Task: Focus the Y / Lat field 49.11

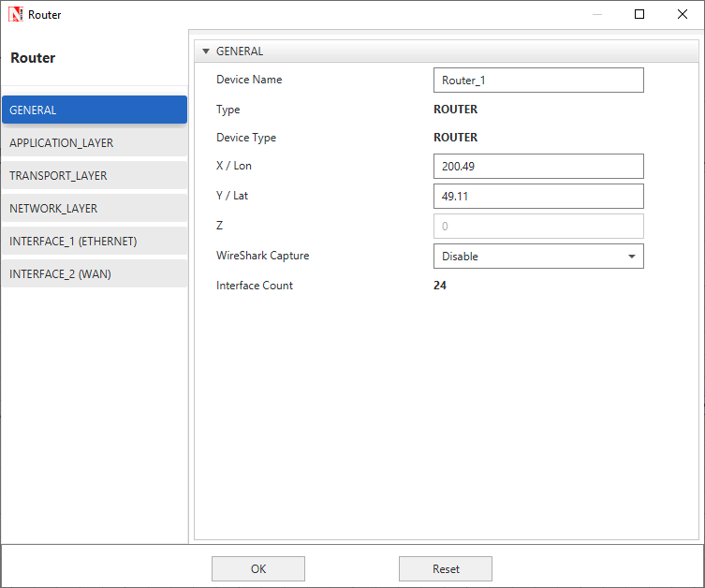Action: coord(538,196)
